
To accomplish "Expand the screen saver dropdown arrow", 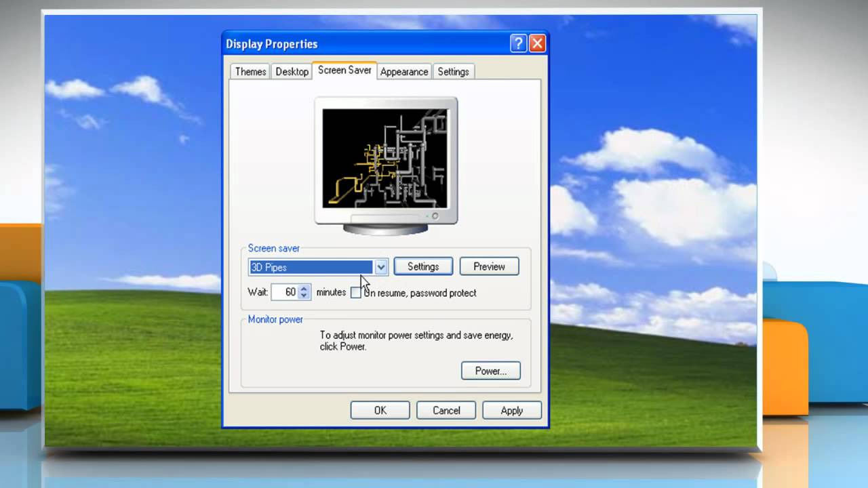I will pyautogui.click(x=380, y=267).
